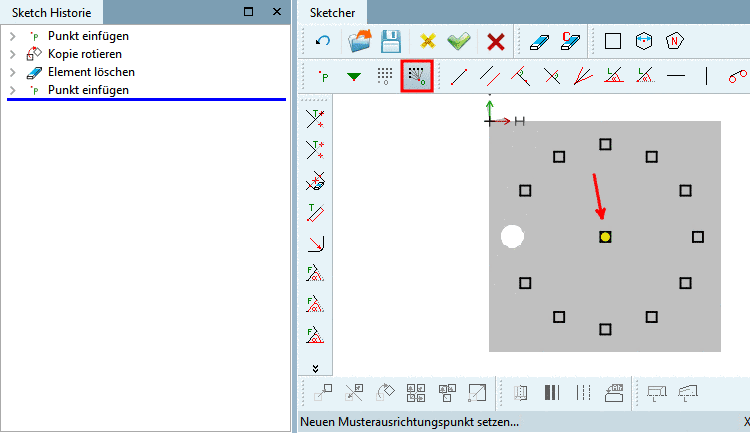
Task: Select the highlighted polar point pattern tool
Action: coord(417,76)
